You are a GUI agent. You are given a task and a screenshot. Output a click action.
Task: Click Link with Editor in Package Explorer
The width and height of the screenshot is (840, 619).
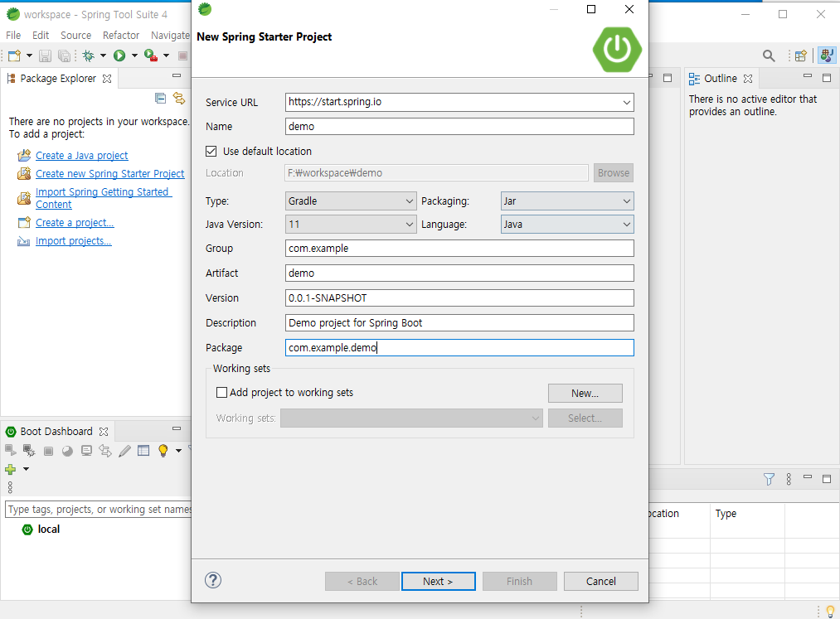(x=179, y=98)
